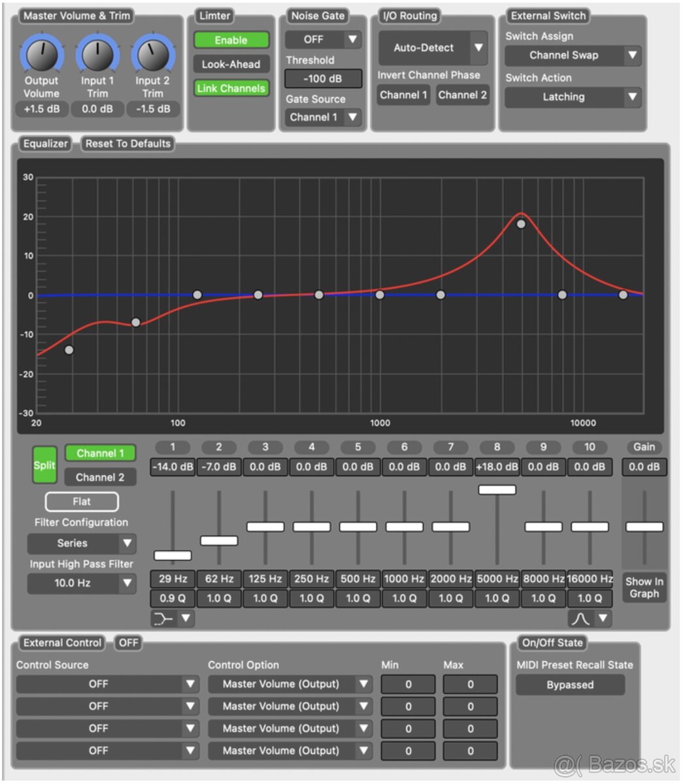Select the Equalizer tab
This screenshot has width=683, height=784.
click(46, 143)
